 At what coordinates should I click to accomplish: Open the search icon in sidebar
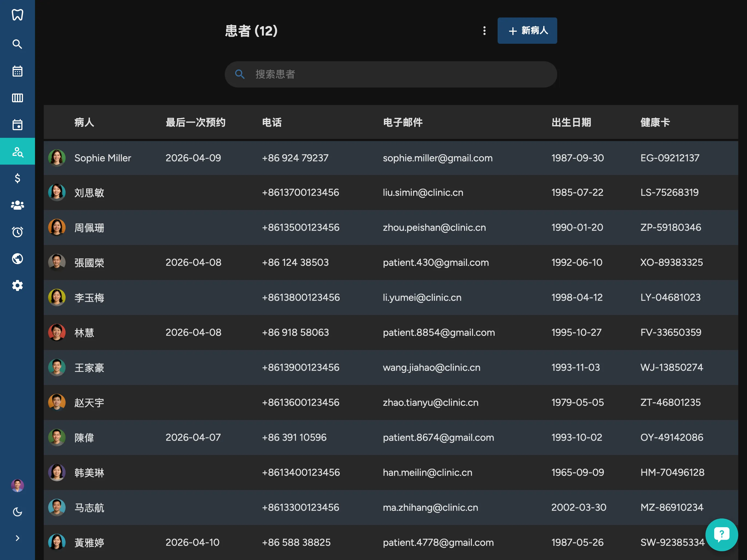17,44
